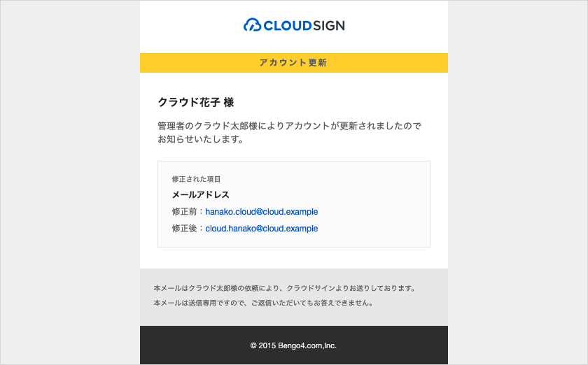Click the 更新 characters in the yellow banner
The image size is (588, 365).
click(318, 63)
